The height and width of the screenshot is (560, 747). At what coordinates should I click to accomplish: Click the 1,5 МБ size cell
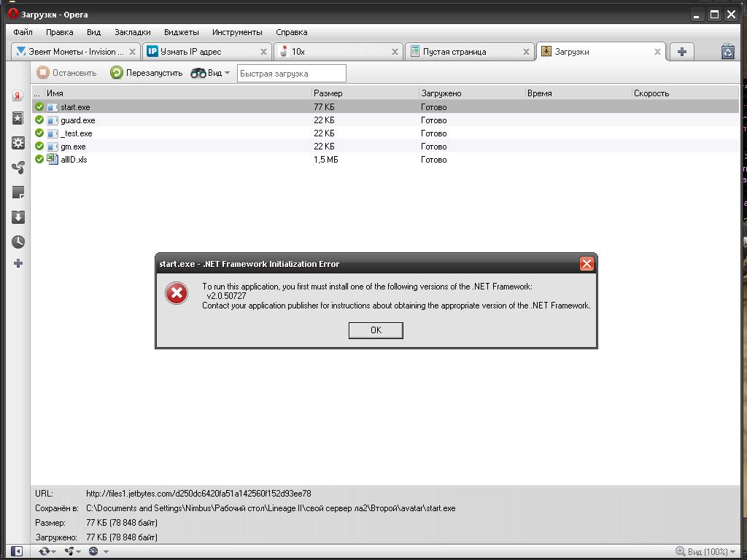(326, 160)
